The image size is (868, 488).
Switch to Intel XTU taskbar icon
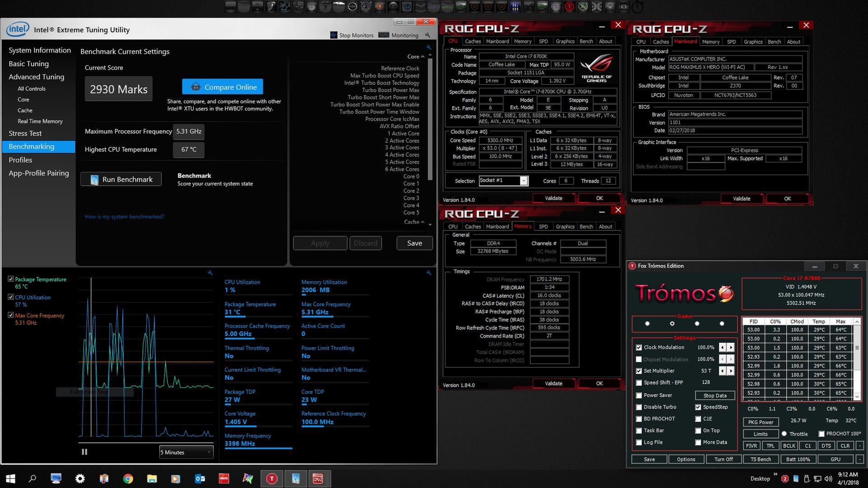[296, 479]
